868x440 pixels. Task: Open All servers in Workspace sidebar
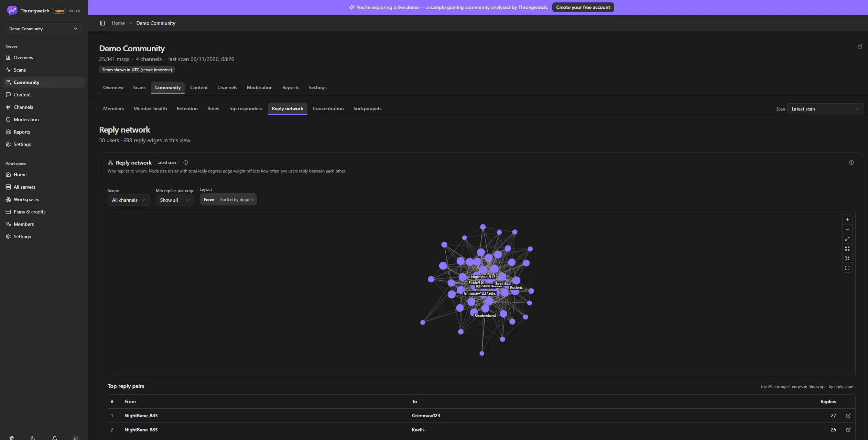coord(44,187)
